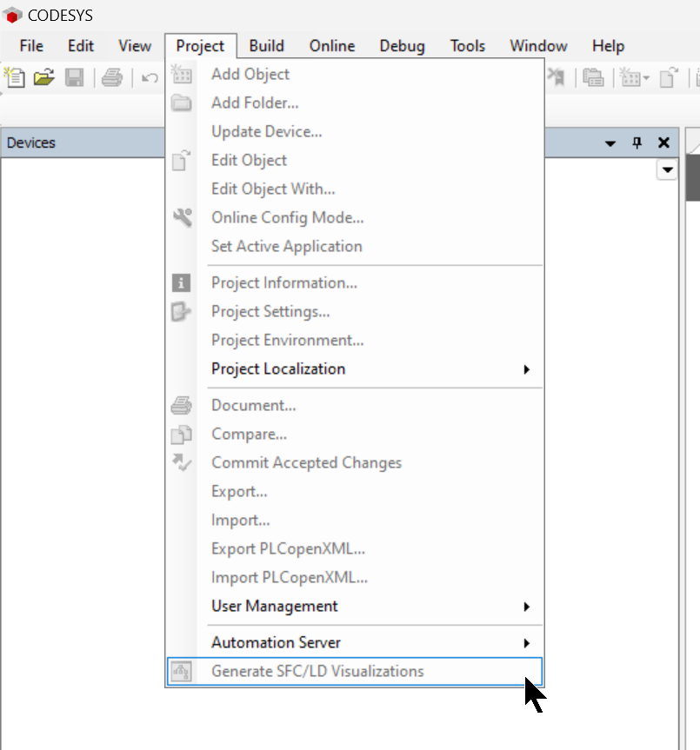Click the Online Config Mode wrench icon

pyautogui.click(x=182, y=217)
